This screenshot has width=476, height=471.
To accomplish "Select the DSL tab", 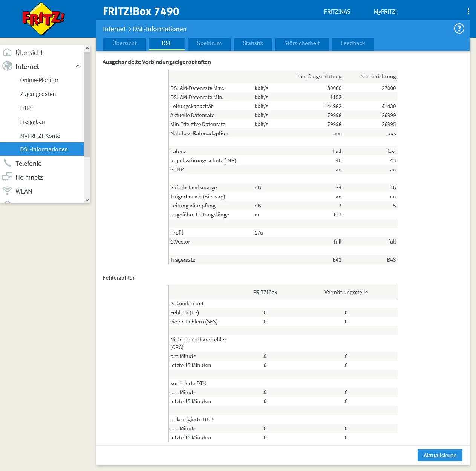I will (x=167, y=43).
